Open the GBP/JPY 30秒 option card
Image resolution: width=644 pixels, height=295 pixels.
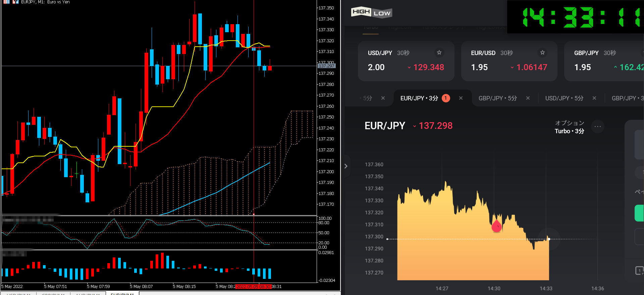pyautogui.click(x=604, y=61)
